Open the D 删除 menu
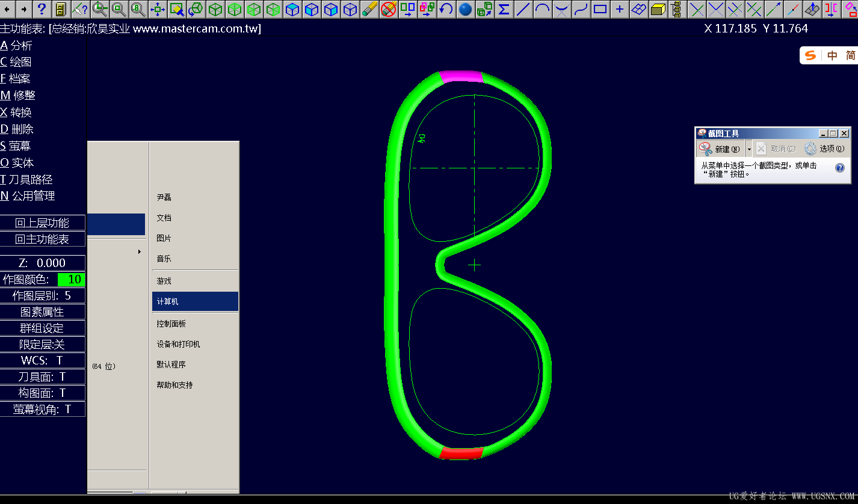The height and width of the screenshot is (504, 858). (17, 129)
